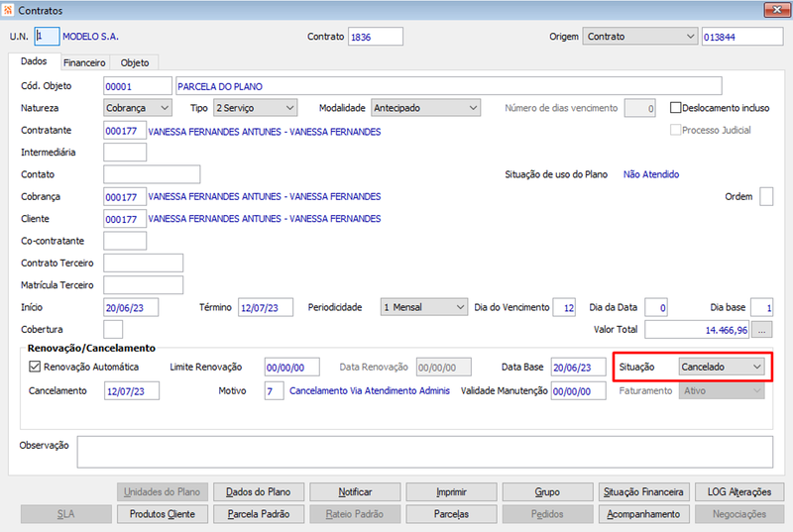Click the Validade Manutenção field
Screen dimensions: 793x532
click(x=579, y=391)
